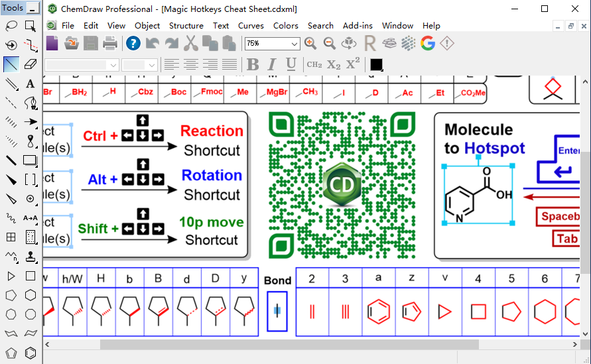Click the Zoom Out magnifier
The height and width of the screenshot is (364, 591).
330,43
